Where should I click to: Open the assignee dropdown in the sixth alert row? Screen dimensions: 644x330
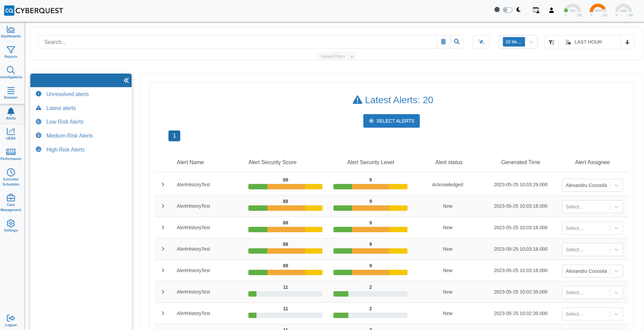(x=592, y=293)
